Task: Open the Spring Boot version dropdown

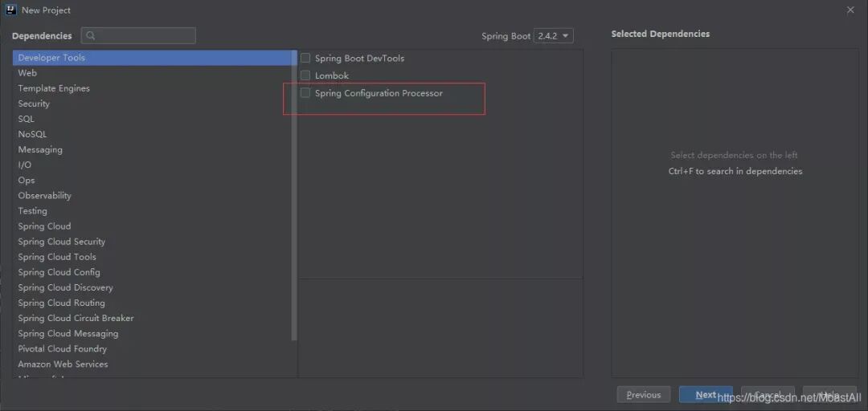Action: (x=553, y=36)
